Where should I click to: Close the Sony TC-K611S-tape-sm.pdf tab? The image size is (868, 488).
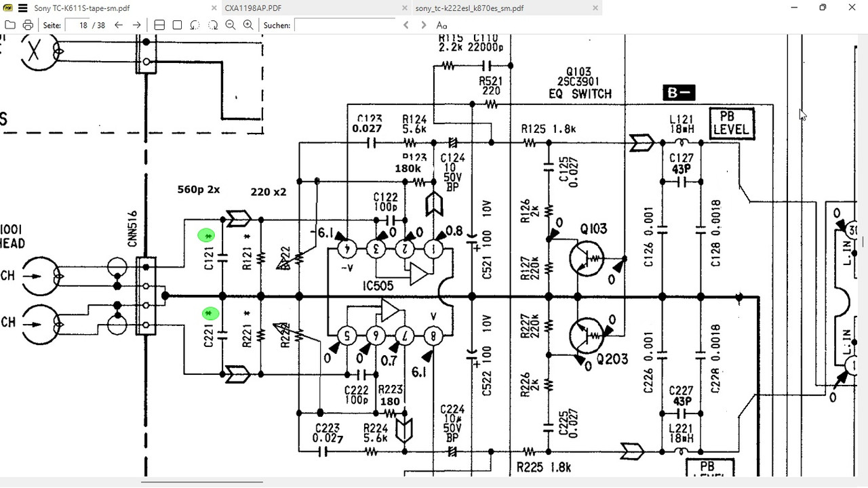click(x=216, y=8)
